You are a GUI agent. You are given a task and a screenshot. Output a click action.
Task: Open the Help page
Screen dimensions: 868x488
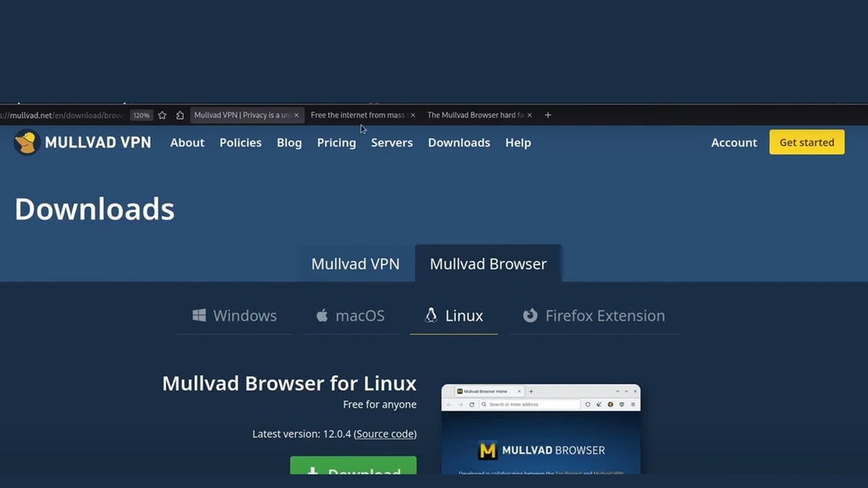point(518,143)
